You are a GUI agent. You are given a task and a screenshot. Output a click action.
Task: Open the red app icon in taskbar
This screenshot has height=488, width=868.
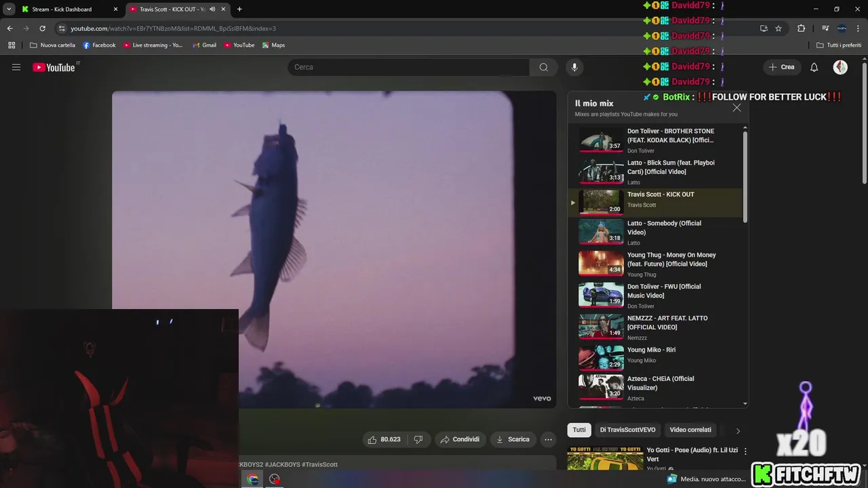tap(275, 479)
